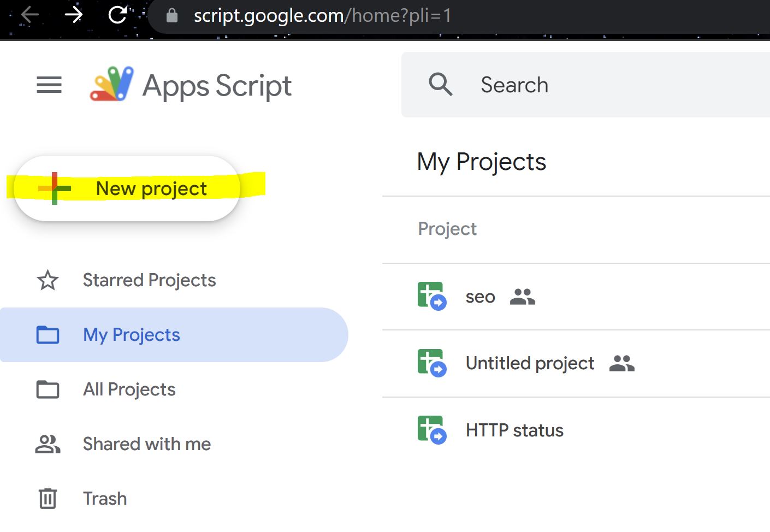Reload the page in the browser
The height and width of the screenshot is (532, 770).
point(117,15)
